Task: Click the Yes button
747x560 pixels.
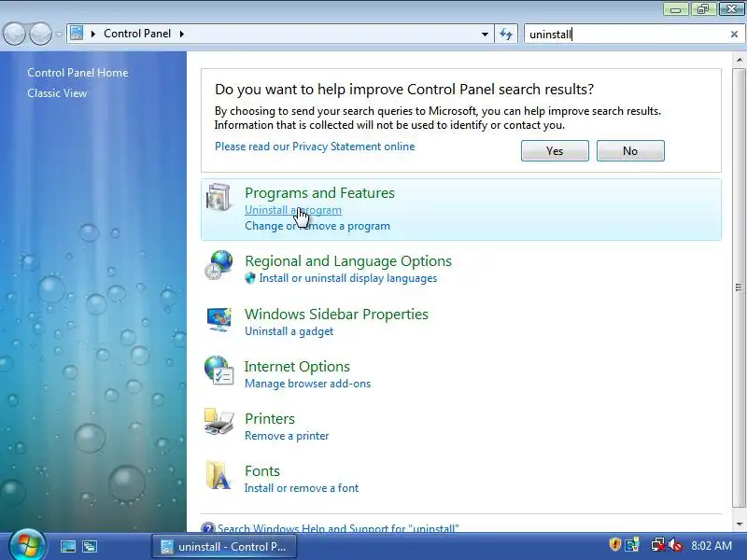Action: 555,151
